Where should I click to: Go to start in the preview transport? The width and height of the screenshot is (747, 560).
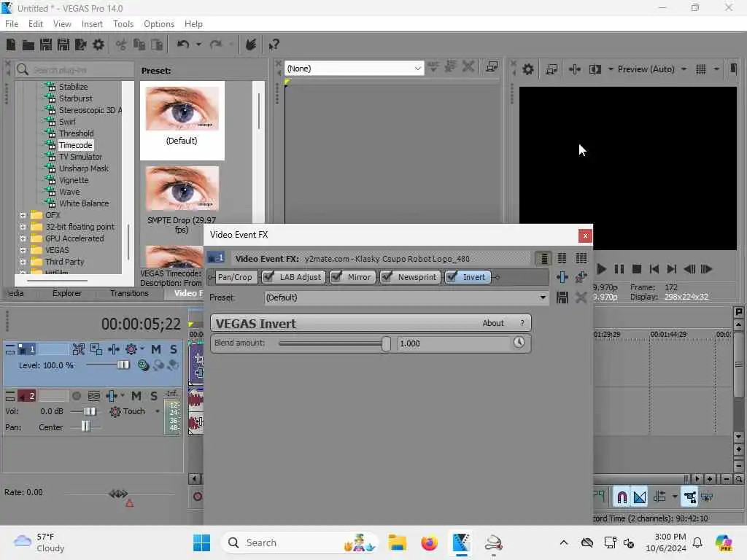click(x=654, y=269)
